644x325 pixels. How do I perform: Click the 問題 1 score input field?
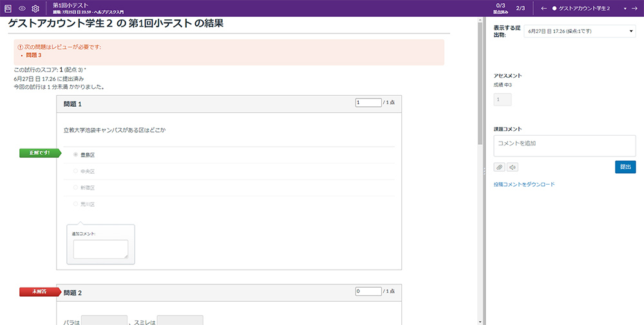click(368, 102)
